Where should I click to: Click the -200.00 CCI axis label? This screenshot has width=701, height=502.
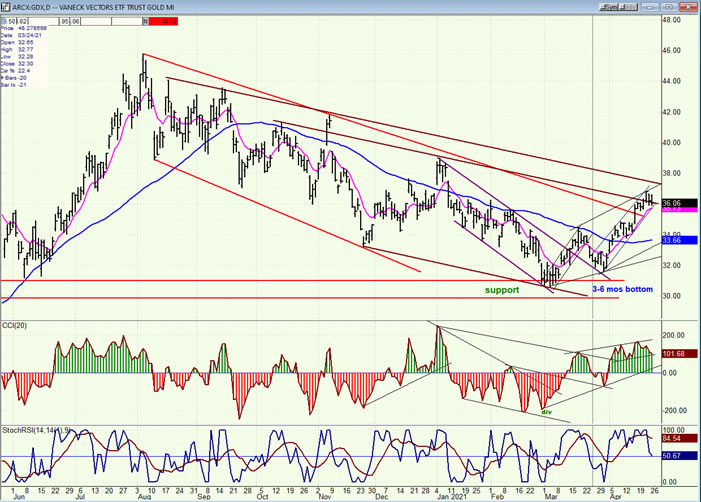673,410
